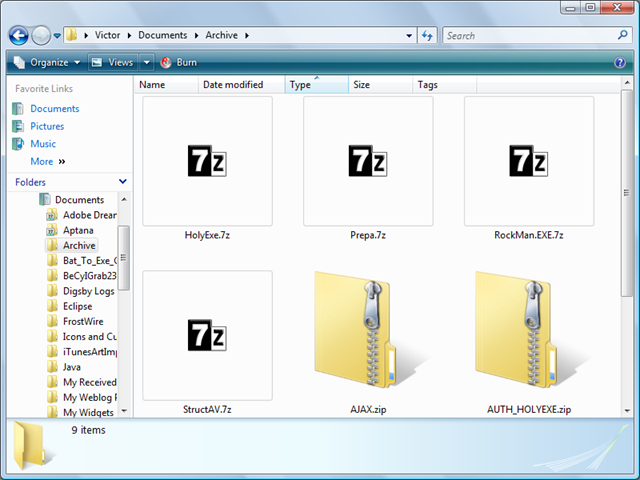The image size is (640, 480).
Task: Click the file list scrollbar down arrow
Action: pyautogui.click(x=627, y=411)
